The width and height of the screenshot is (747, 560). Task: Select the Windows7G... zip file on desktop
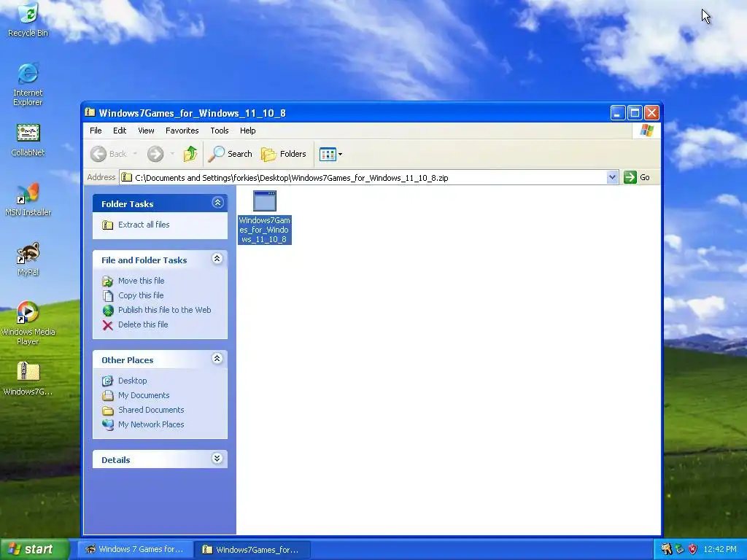(x=28, y=378)
